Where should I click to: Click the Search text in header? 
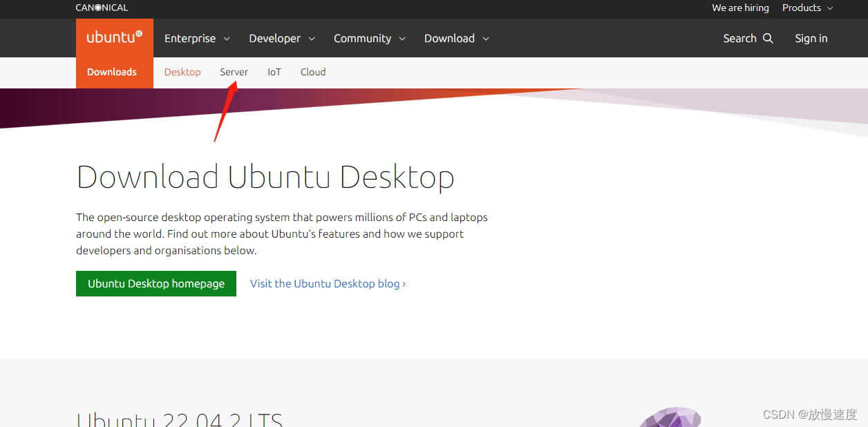point(739,38)
